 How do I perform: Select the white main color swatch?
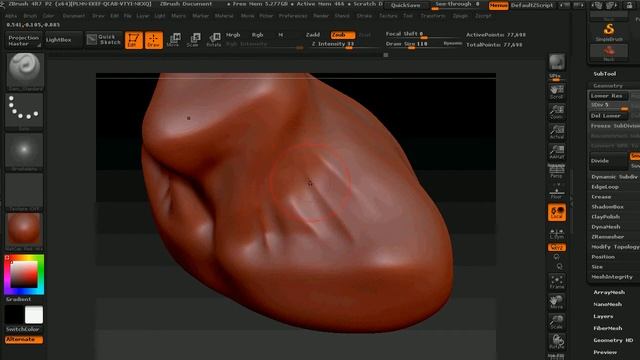pyautogui.click(x=34, y=315)
